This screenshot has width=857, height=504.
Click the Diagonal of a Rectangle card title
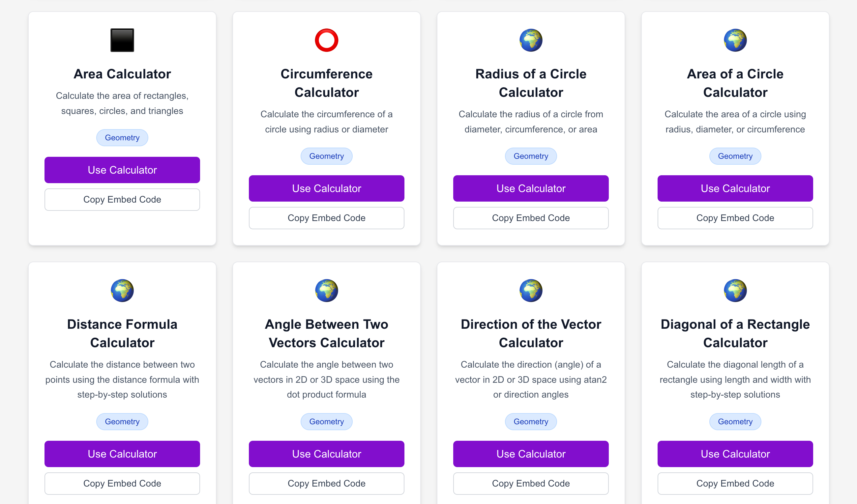pos(735,333)
